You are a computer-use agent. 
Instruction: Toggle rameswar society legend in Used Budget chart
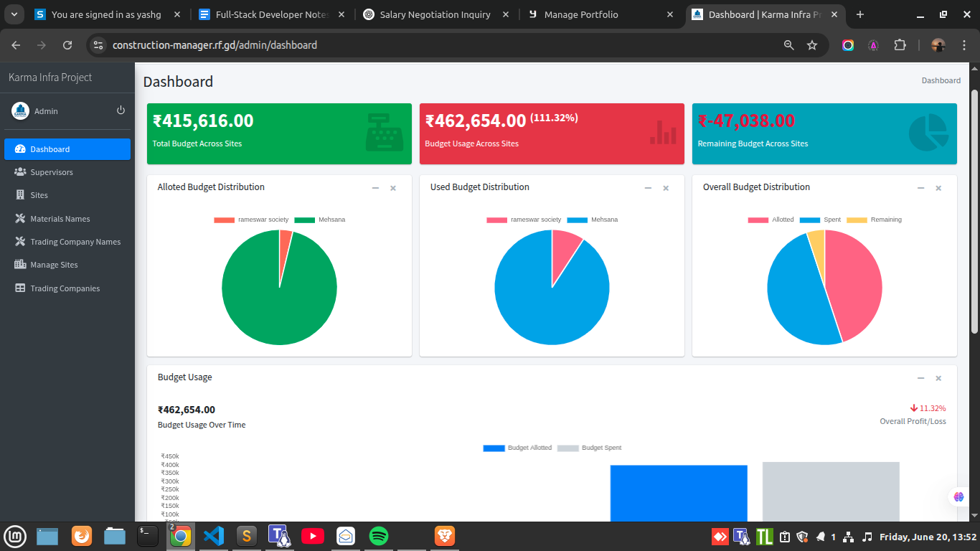click(x=524, y=220)
